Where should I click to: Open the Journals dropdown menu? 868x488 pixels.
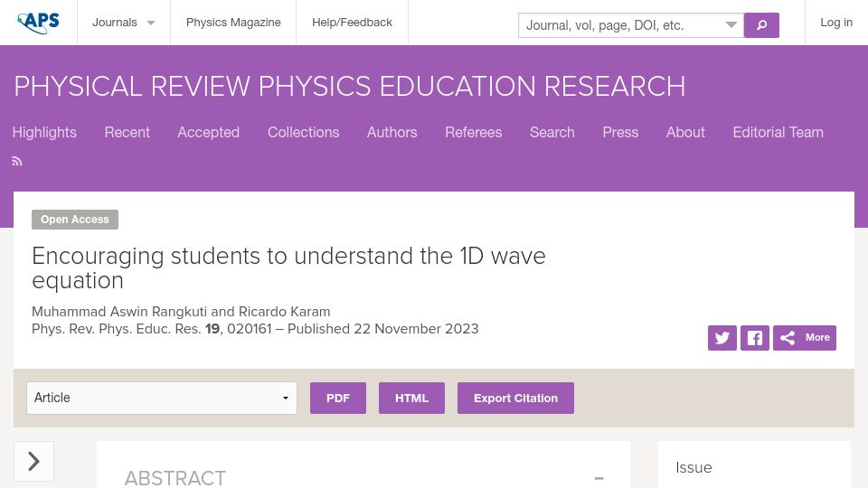click(x=124, y=23)
